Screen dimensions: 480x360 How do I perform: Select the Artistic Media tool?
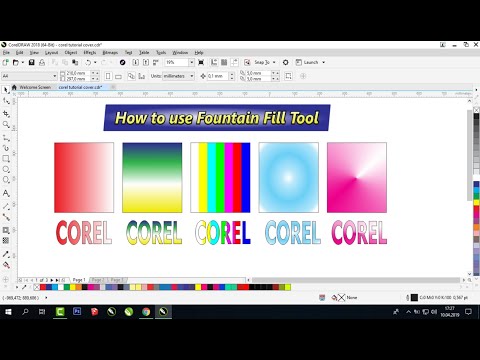[6, 148]
